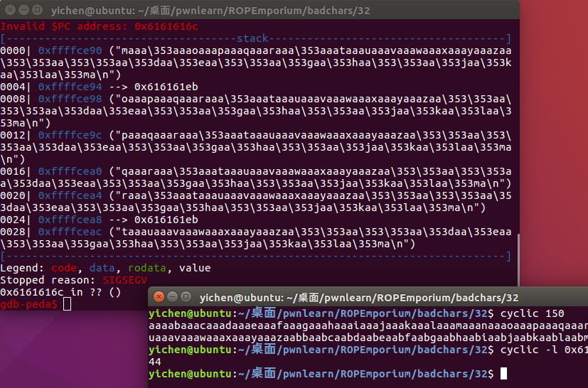The height and width of the screenshot is (388, 588).
Task: Click "0x6161616c in ?? ()" line
Action: (60, 292)
